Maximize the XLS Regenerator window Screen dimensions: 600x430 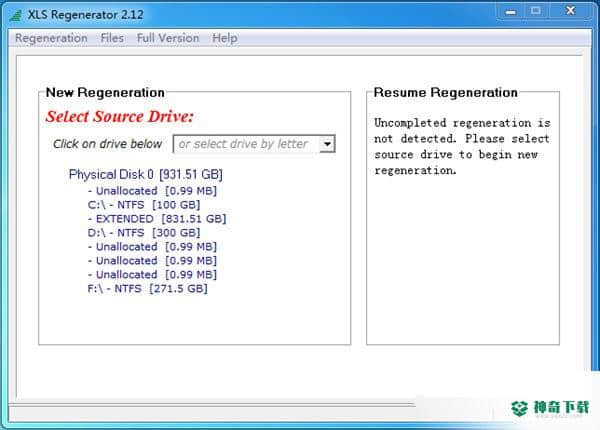tap(536, 11)
